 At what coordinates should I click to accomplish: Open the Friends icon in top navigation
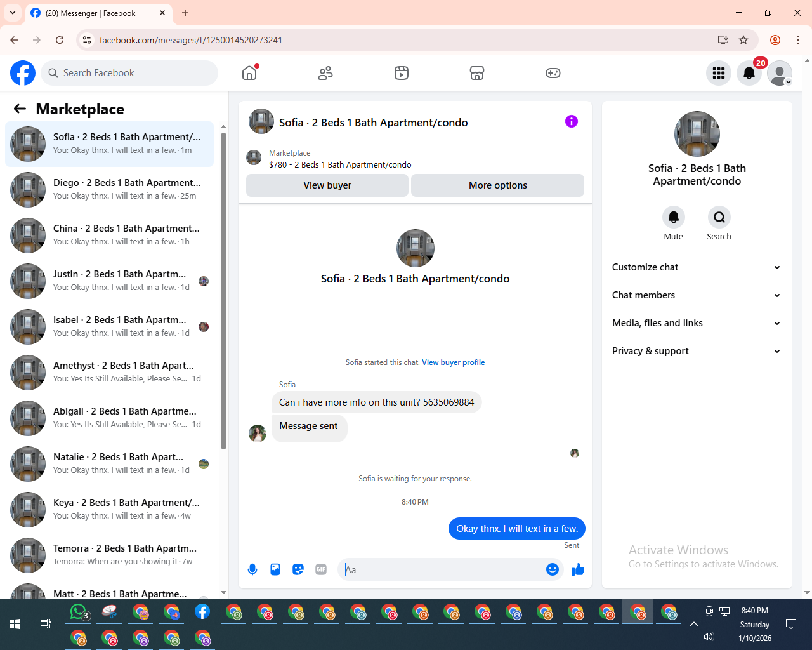pyautogui.click(x=325, y=73)
